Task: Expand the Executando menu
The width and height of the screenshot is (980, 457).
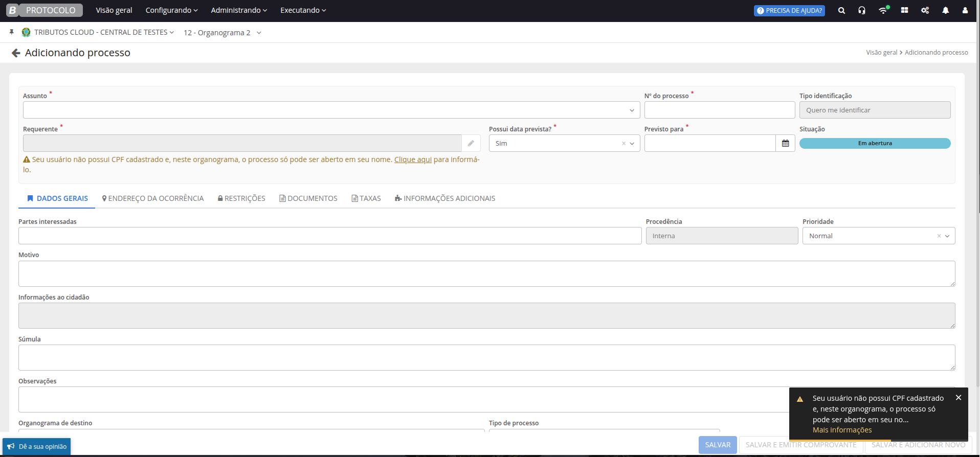Action: (x=303, y=10)
